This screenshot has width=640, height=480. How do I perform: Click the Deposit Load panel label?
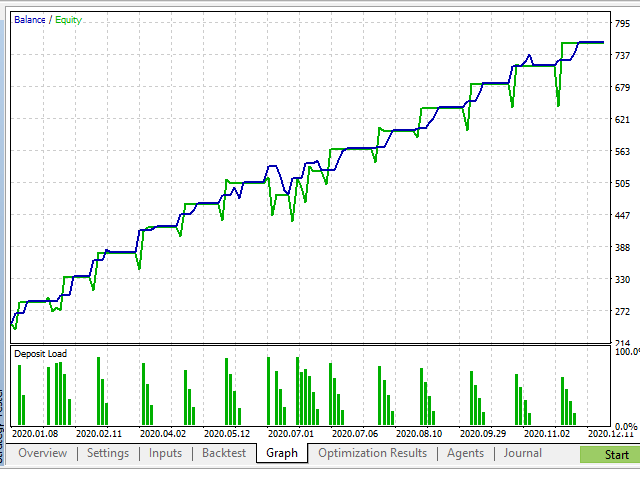click(40, 353)
